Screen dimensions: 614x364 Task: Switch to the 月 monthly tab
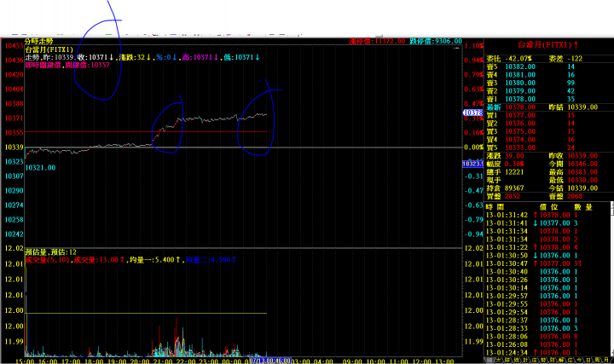coord(606,360)
